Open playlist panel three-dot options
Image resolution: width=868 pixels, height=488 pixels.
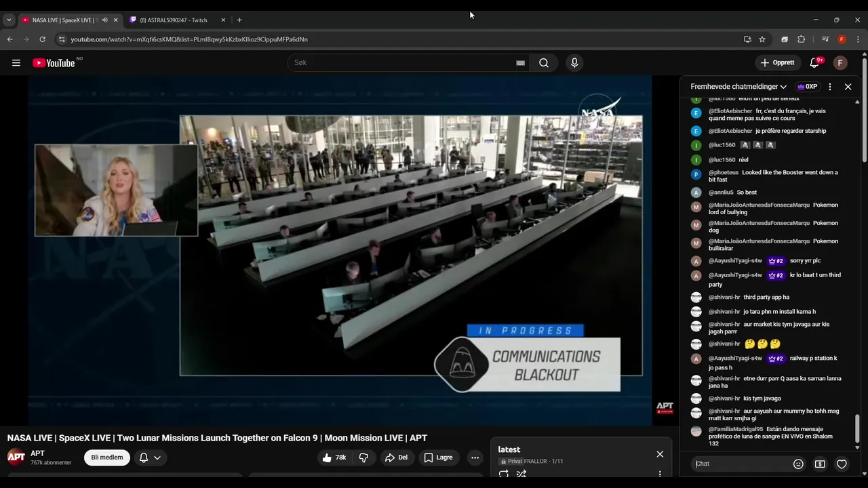tap(660, 474)
